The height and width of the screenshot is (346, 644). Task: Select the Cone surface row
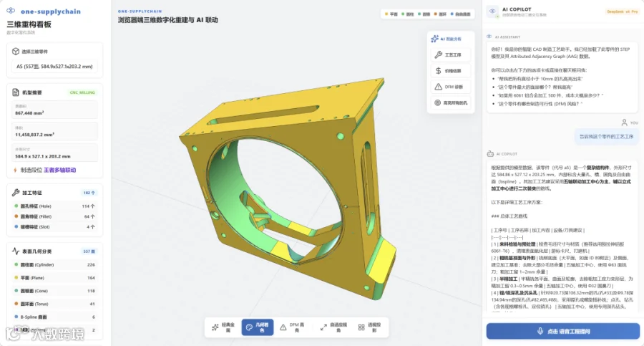click(x=54, y=291)
